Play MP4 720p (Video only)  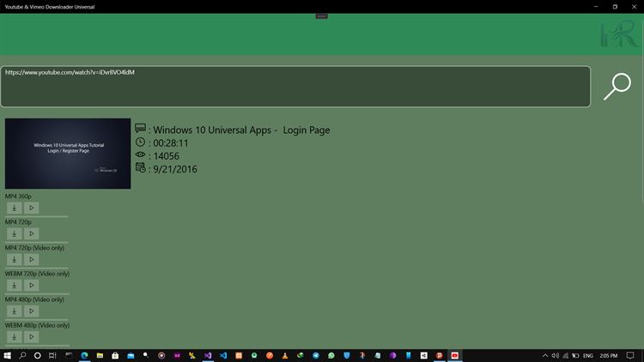[31, 259]
